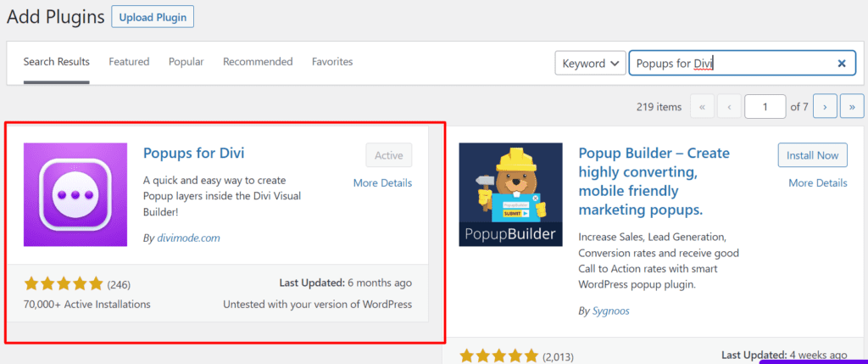Viewport: 868px width, 364px height.
Task: Install the Popup Builder plugin now
Action: click(812, 155)
